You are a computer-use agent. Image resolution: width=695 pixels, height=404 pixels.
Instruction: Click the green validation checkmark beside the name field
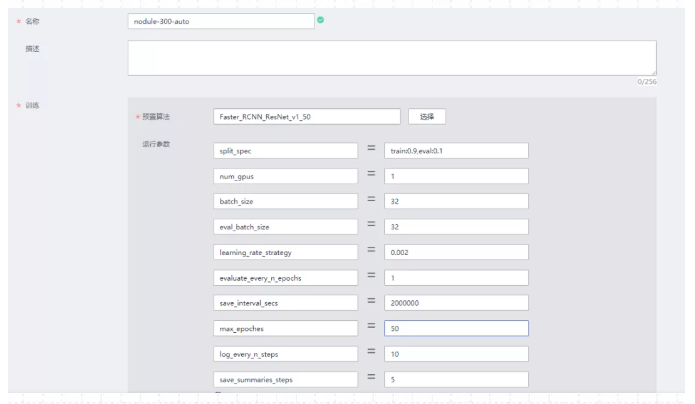click(x=320, y=19)
